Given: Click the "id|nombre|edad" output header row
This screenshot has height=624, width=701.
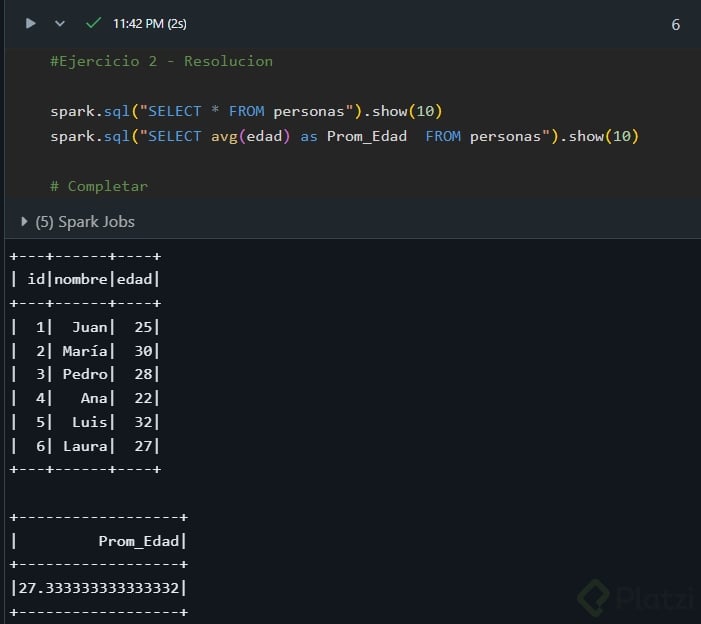Looking at the screenshot, I should (85, 279).
